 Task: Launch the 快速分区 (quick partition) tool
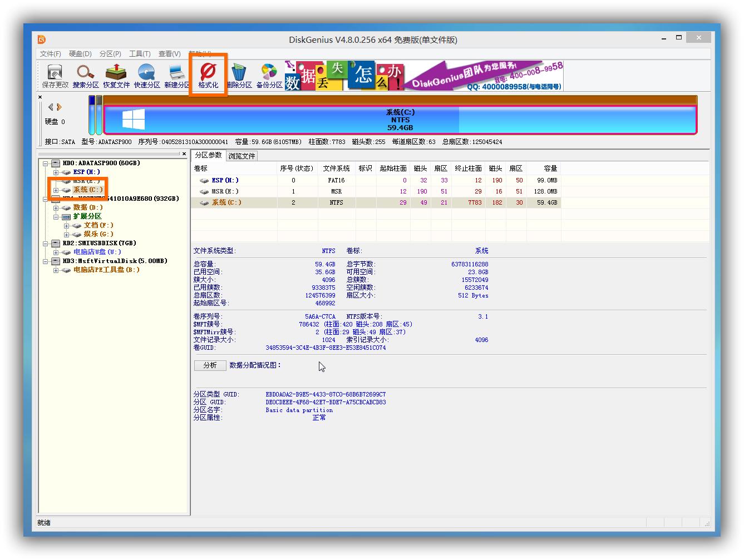point(146,76)
